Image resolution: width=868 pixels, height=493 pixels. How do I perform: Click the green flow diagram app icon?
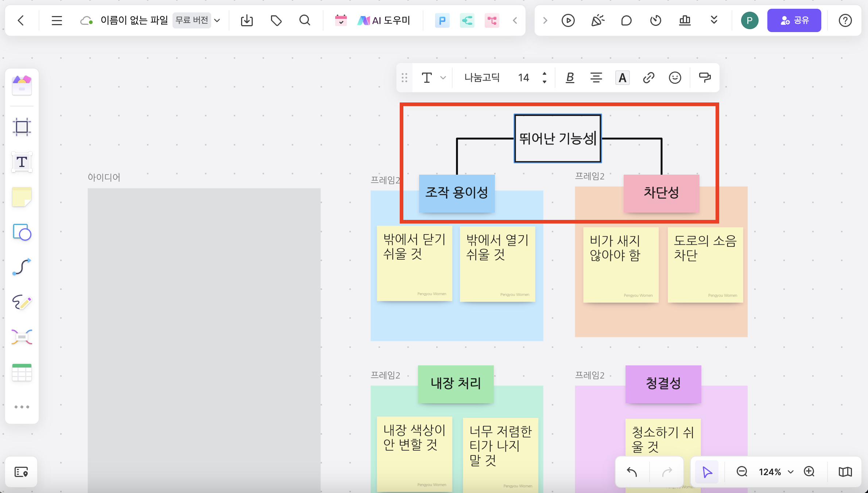click(467, 20)
